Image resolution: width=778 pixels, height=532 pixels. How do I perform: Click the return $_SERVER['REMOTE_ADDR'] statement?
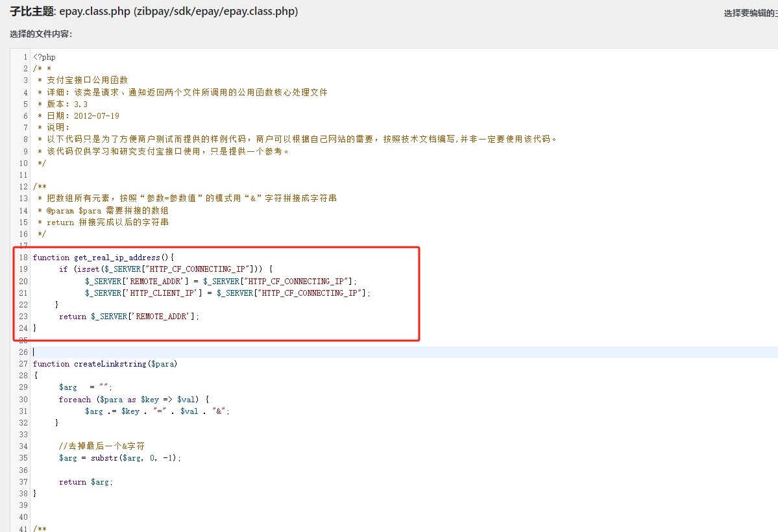click(x=129, y=317)
